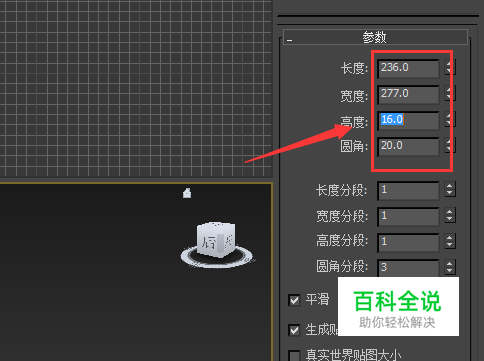Collapse the 参数 rollout header

375,37
